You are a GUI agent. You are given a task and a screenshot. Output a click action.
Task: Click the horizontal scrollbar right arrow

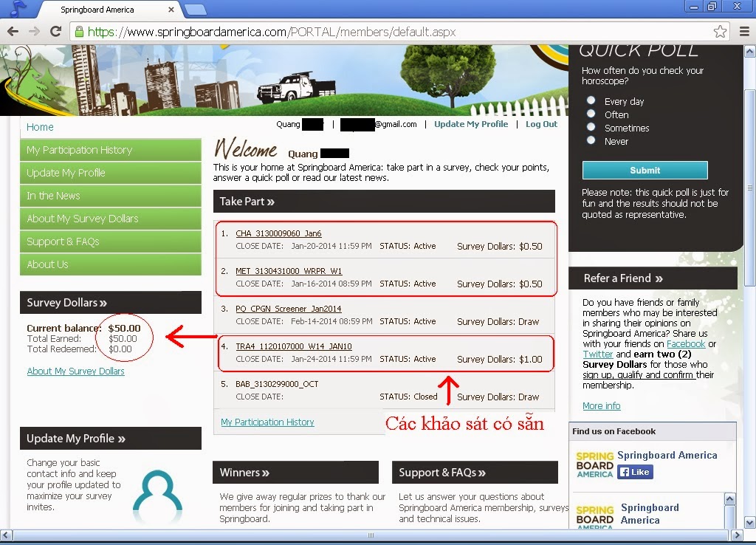coord(737,535)
